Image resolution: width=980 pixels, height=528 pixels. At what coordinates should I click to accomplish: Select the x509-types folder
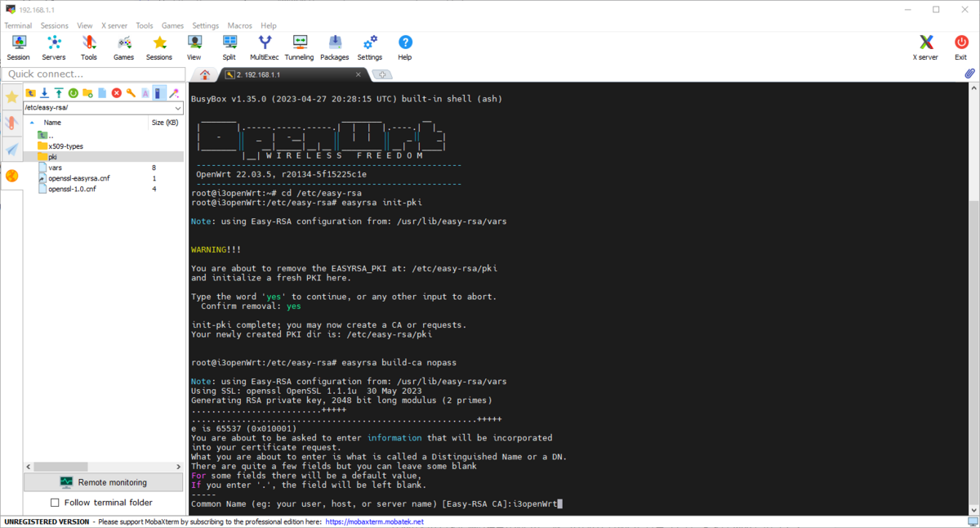point(65,146)
